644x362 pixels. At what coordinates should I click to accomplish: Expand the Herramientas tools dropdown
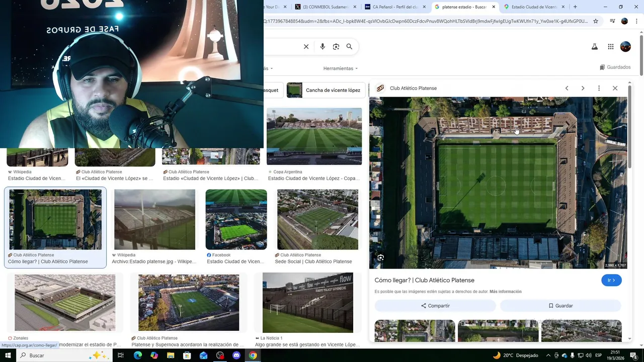coord(340,68)
